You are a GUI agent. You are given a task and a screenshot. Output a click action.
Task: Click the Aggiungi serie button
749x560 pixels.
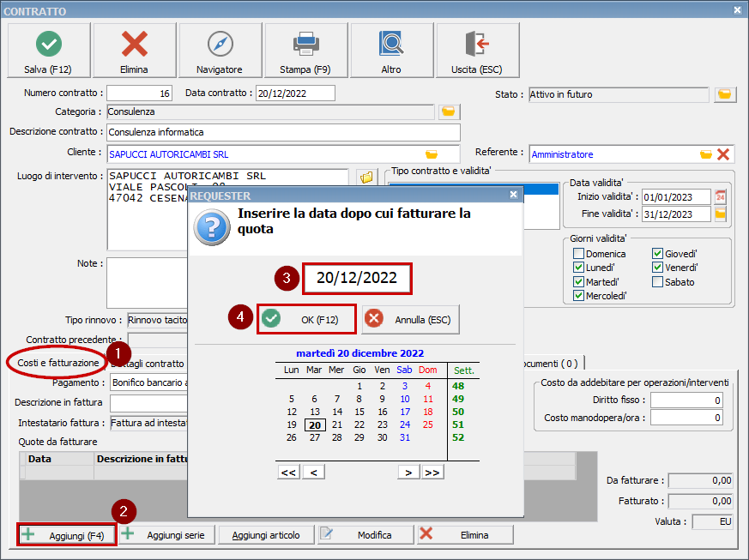coord(166,535)
